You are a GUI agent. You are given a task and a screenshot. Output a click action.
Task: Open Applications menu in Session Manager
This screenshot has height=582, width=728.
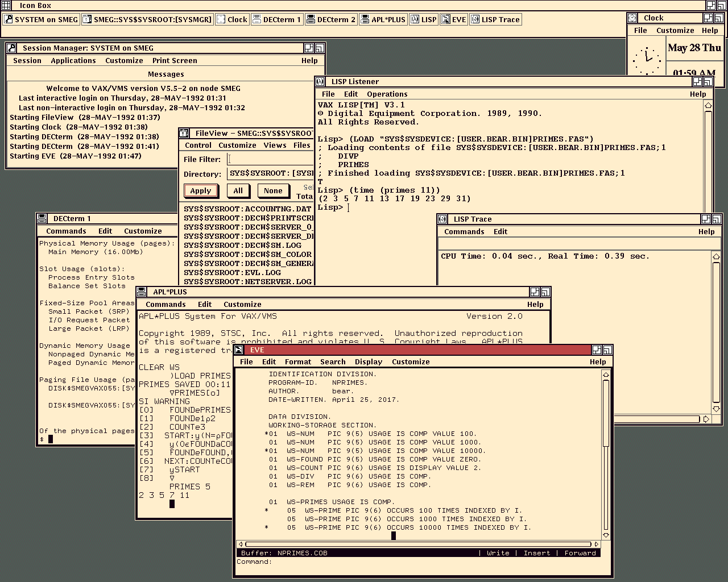73,61
